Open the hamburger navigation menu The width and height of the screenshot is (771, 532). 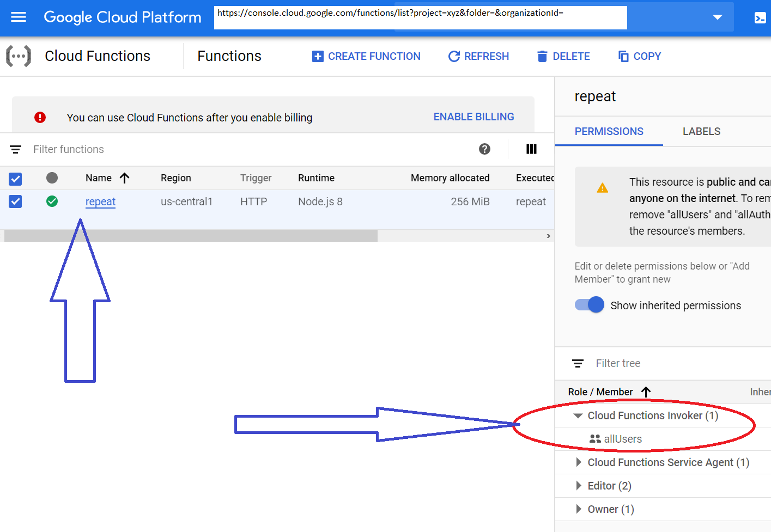click(19, 17)
